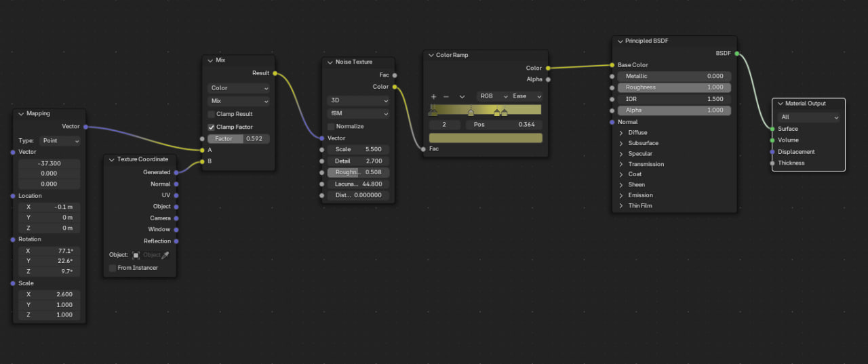
Task: Click the minus icon to delete a ramp stop
Action: coord(446,96)
